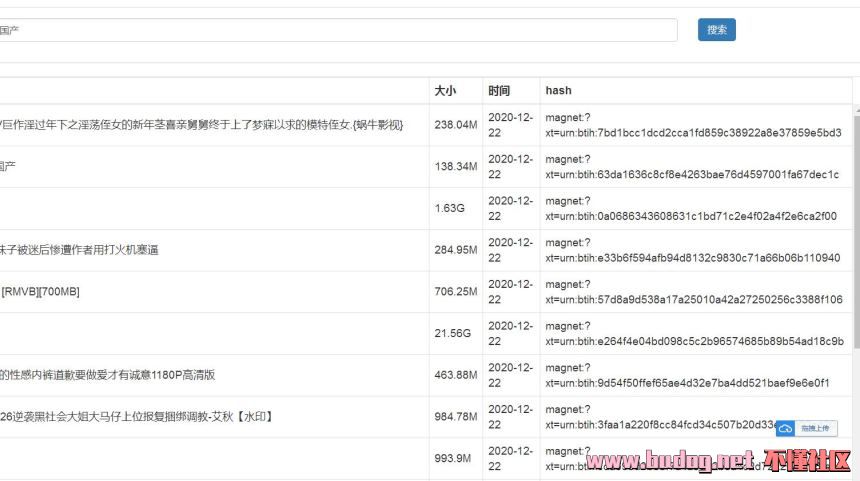Click the search box containing 国产
The height and width of the screenshot is (481, 860).
(337, 30)
